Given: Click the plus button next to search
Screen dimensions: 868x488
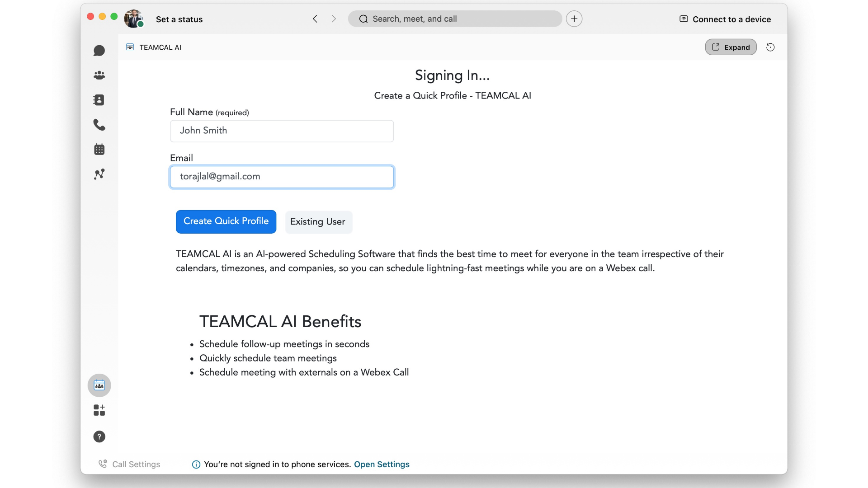Looking at the screenshot, I should point(574,19).
